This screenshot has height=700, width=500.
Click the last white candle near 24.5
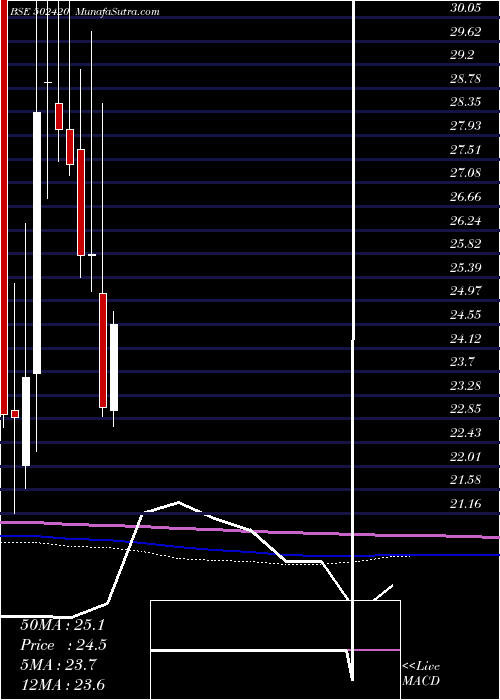[x=114, y=367]
